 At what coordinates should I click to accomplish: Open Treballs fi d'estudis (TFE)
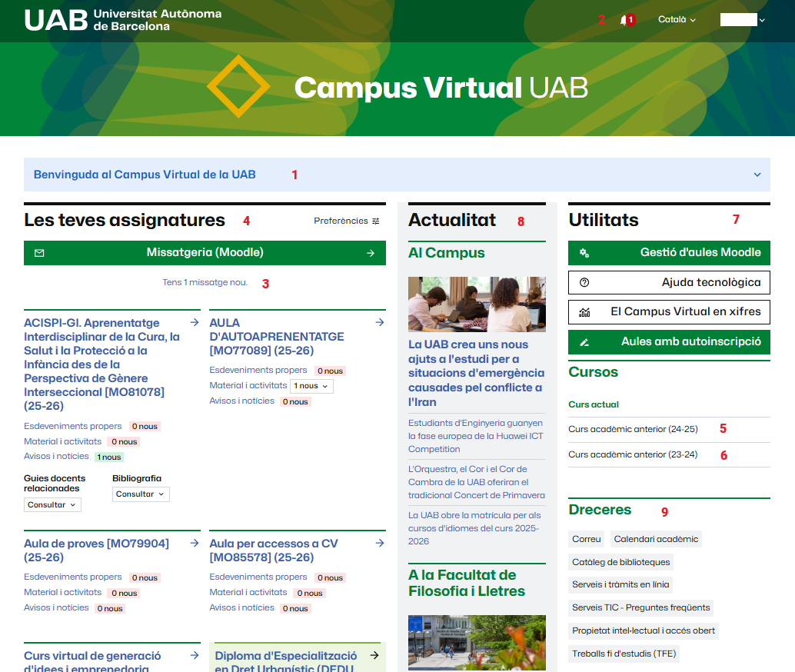tap(624, 654)
